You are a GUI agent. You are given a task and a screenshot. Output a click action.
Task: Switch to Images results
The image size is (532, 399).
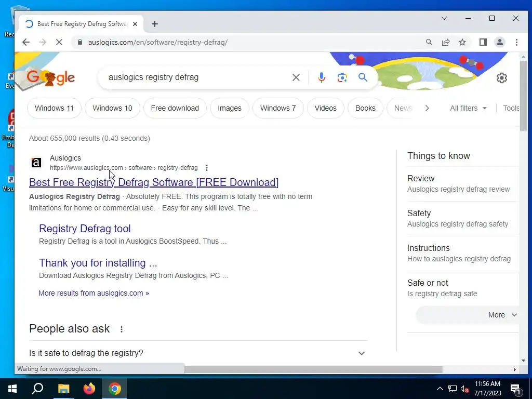click(x=229, y=108)
